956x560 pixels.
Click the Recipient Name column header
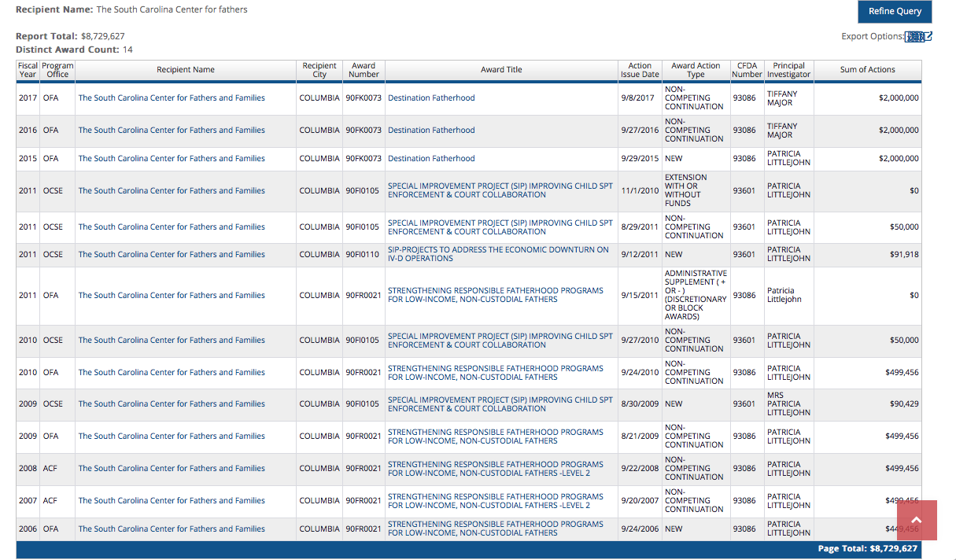tap(185, 70)
